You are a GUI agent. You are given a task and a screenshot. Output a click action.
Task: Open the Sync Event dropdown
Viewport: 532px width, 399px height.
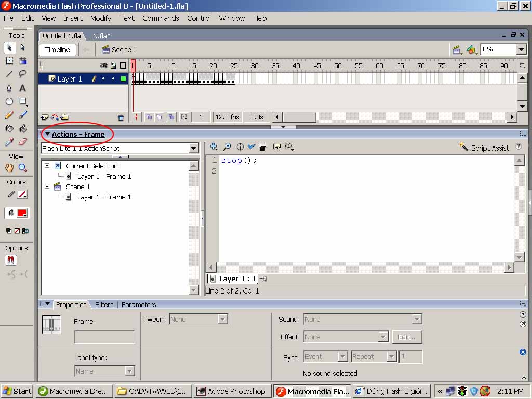pyautogui.click(x=343, y=356)
